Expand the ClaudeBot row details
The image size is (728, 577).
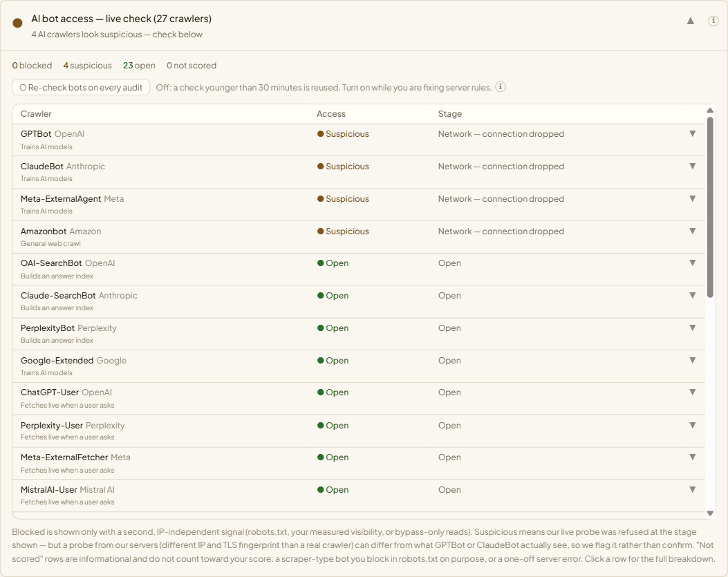692,166
